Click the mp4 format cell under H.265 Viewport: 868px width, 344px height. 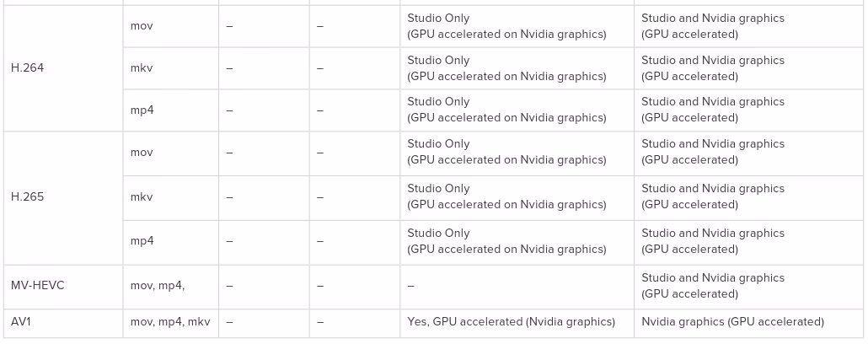tap(142, 241)
